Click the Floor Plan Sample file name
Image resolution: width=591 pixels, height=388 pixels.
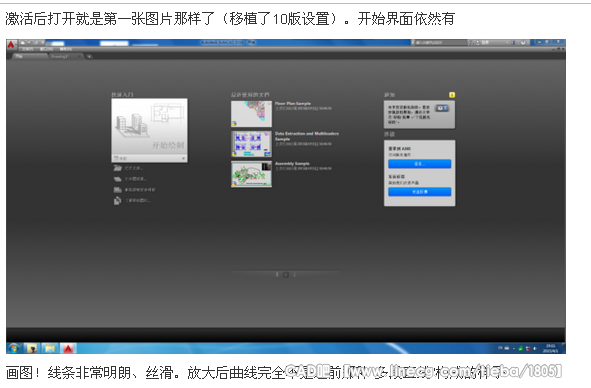[x=293, y=103]
